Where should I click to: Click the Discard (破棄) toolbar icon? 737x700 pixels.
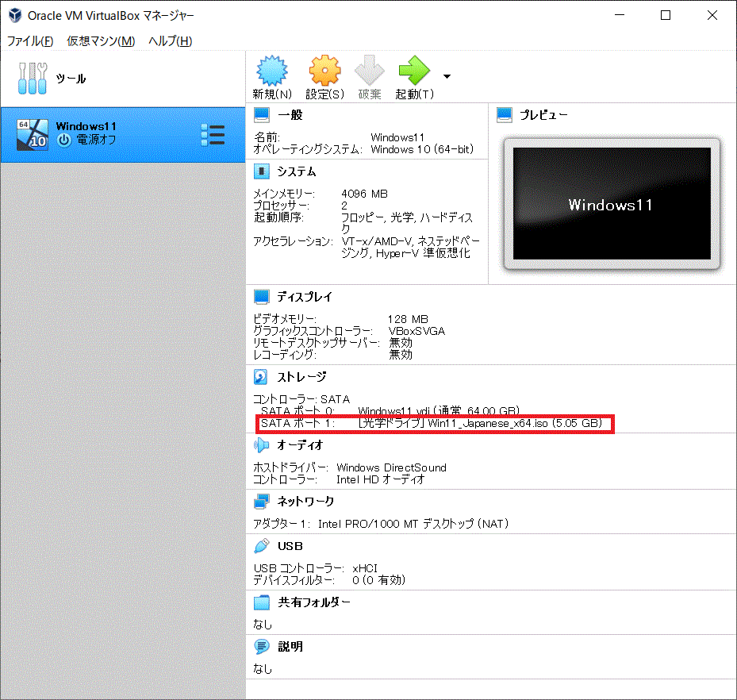370,71
